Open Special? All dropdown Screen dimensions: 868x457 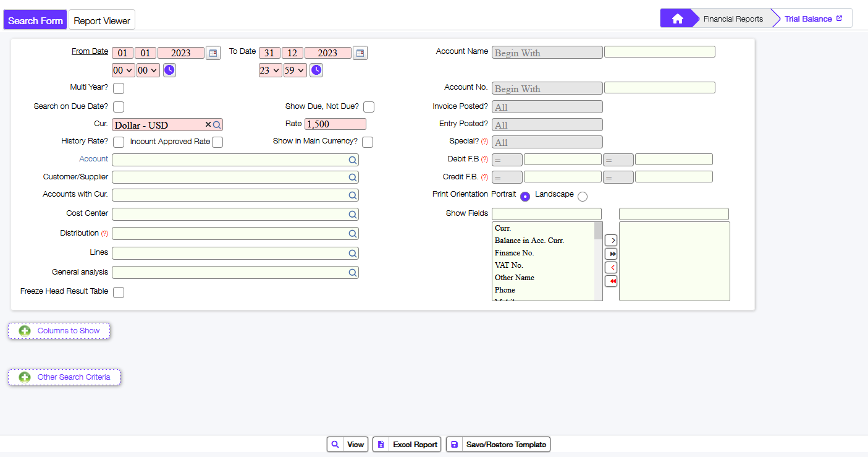tap(547, 142)
